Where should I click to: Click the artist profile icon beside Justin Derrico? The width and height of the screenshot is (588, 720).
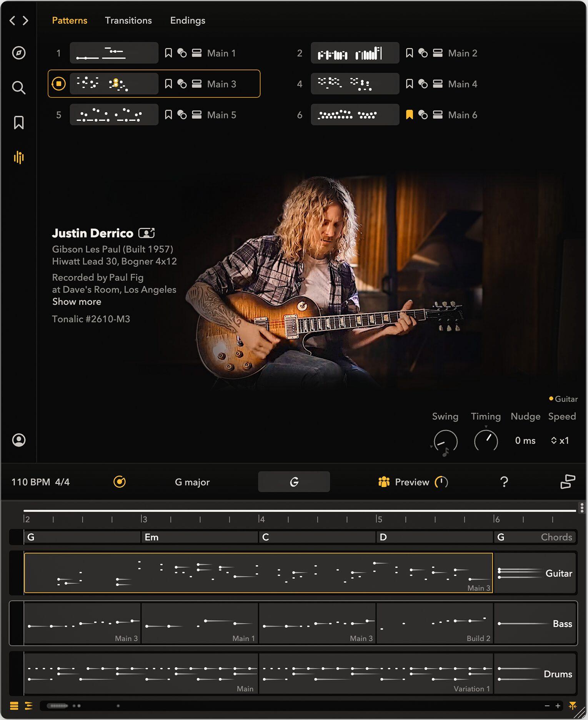(147, 233)
